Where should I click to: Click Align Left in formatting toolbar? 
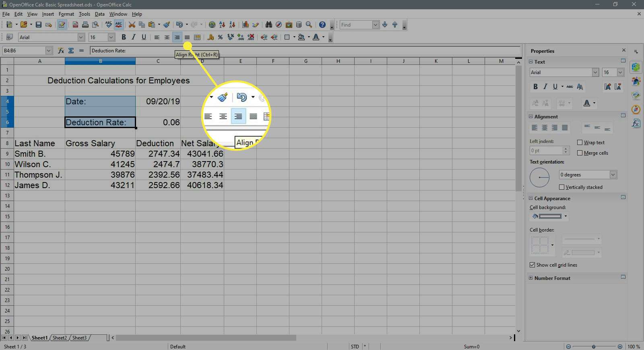[157, 37]
